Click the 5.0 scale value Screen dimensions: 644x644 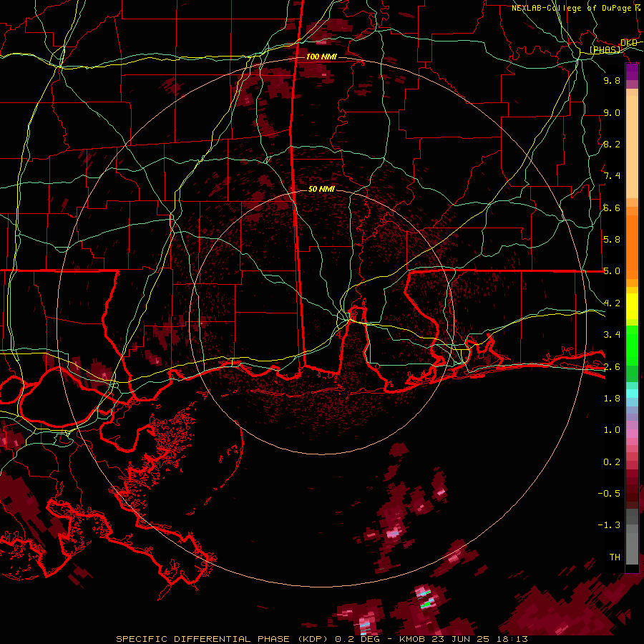(x=612, y=271)
